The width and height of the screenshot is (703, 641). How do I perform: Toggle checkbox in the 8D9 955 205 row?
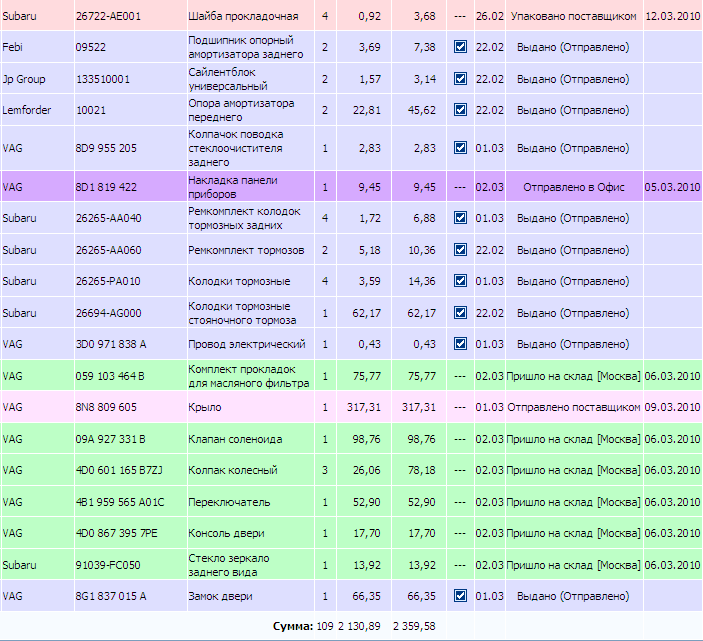pyautogui.click(x=460, y=148)
